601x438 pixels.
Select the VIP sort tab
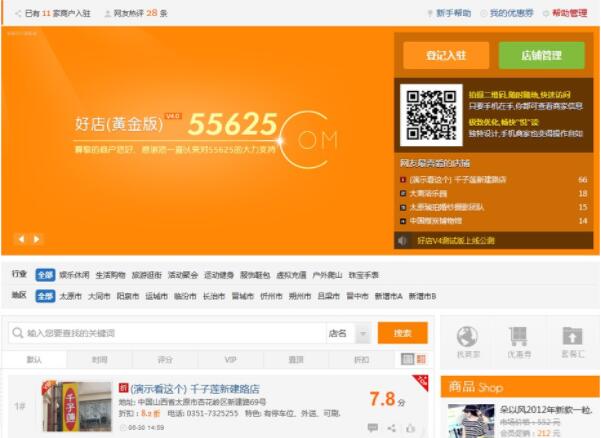[x=230, y=359]
